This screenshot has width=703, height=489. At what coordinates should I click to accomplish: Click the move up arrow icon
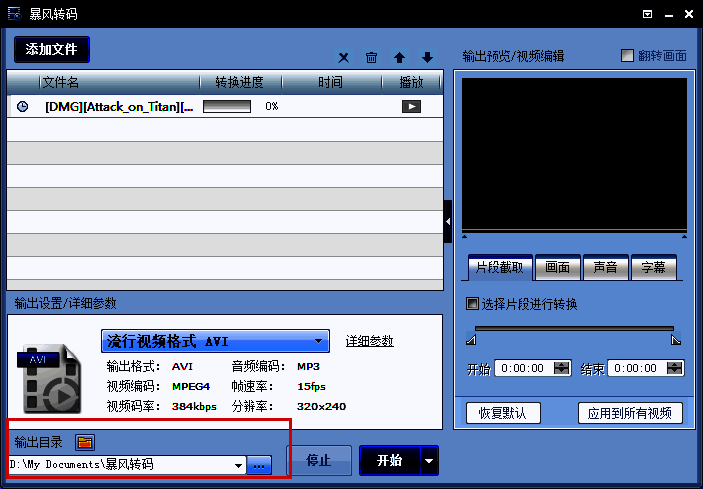[399, 58]
